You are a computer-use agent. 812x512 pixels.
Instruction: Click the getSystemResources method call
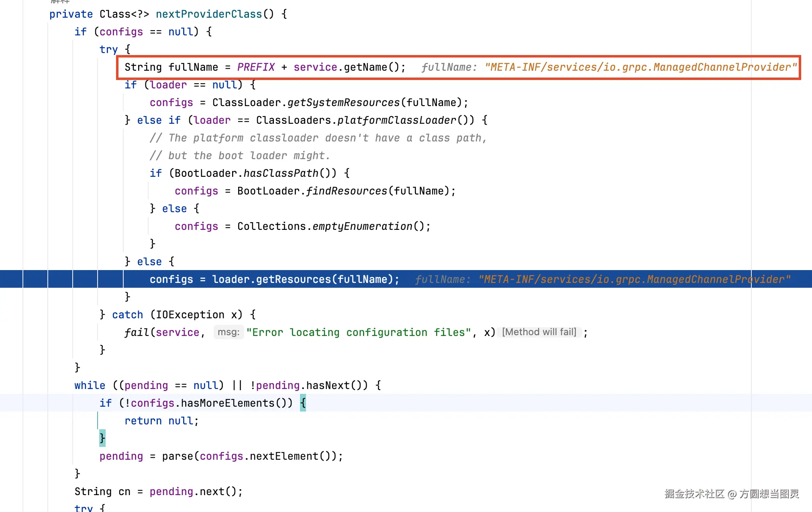click(x=343, y=102)
